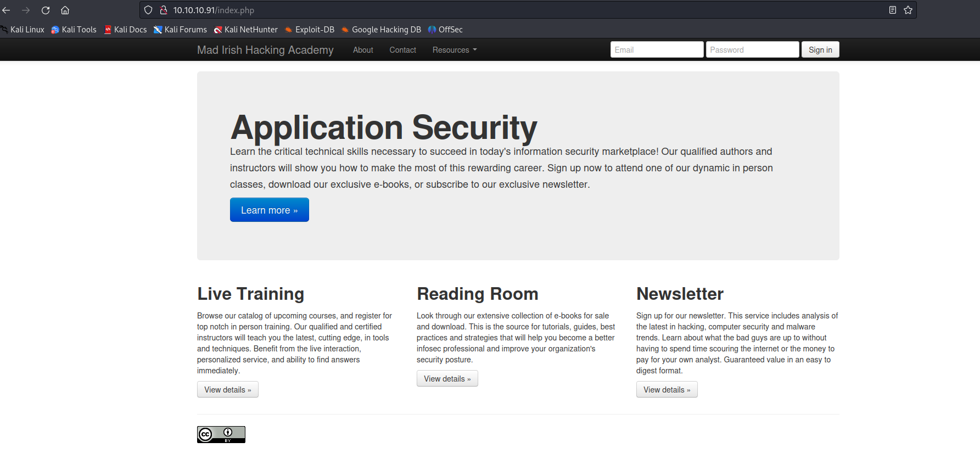Open the Exploit-DB bookmark

(x=309, y=30)
